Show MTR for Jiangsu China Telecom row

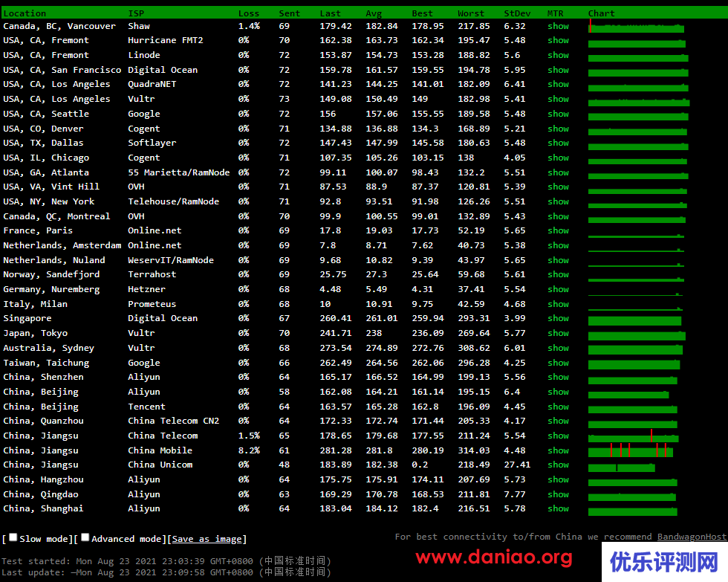[558, 436]
